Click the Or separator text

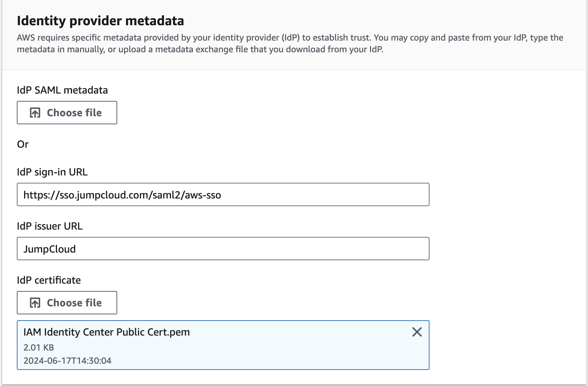coord(23,144)
